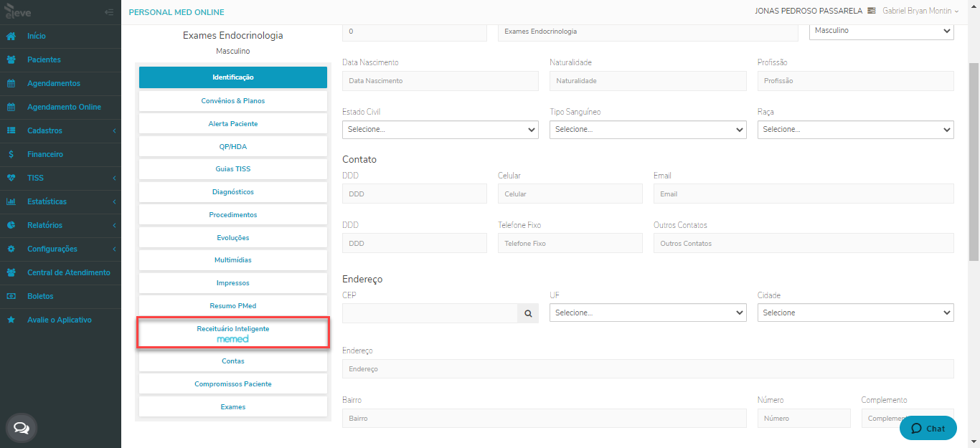Viewport: 980px width, 448px height.
Task: Switch to the QP/HDA tab
Action: tap(233, 146)
